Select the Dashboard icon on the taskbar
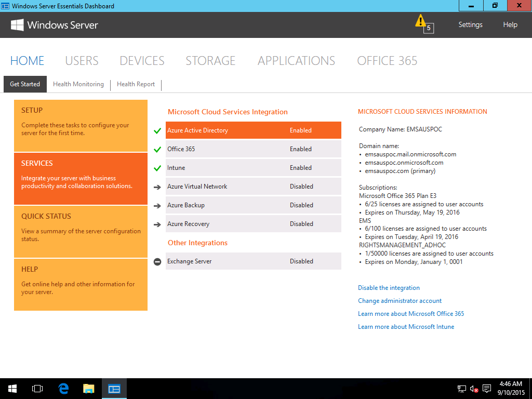Viewport: 532px width, 399px height. pos(114,388)
